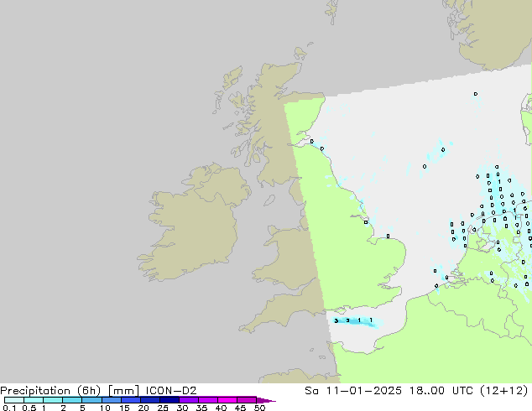Select the legend swatch between 2 and 5
This screenshot has height=411, width=532.
click(72, 400)
